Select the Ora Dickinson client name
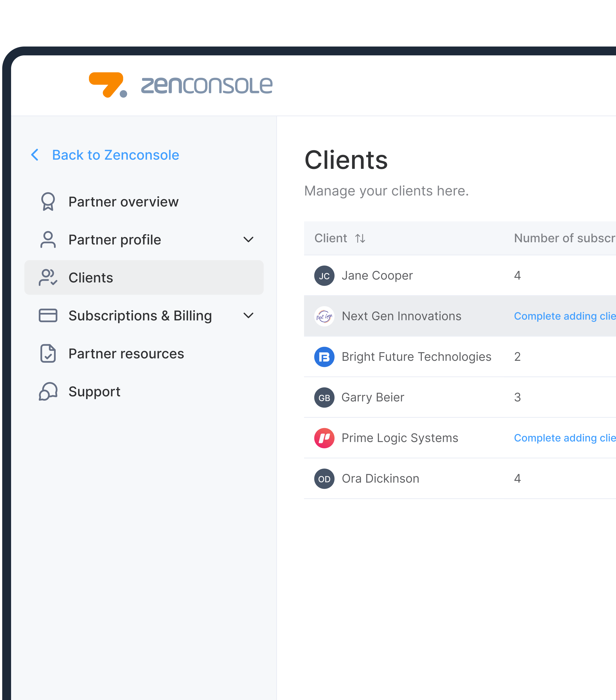The width and height of the screenshot is (616, 700). click(380, 479)
